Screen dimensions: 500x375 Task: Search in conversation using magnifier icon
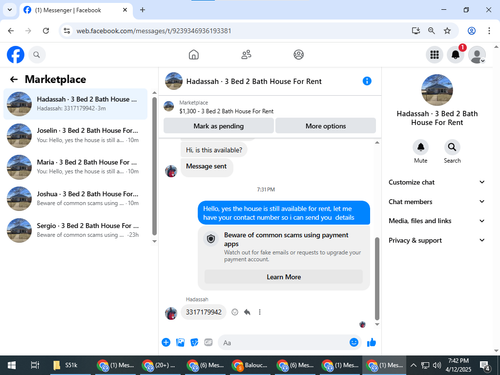pos(452,147)
